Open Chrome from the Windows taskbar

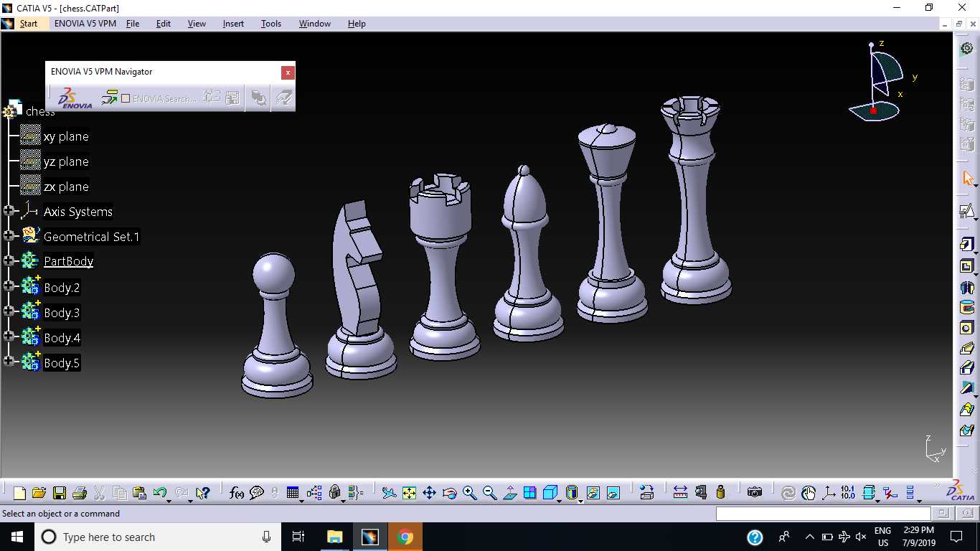405,537
